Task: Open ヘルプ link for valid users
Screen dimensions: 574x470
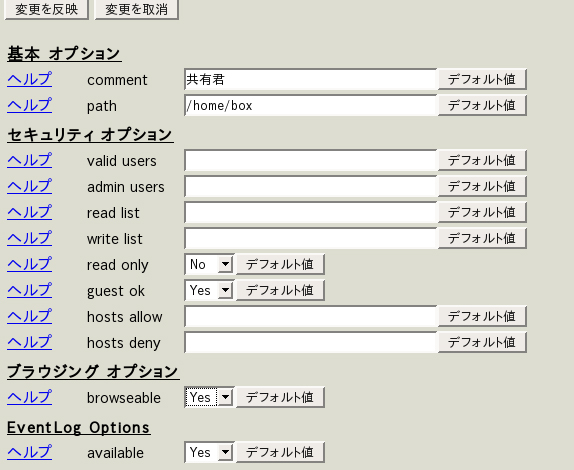Action: [29, 160]
